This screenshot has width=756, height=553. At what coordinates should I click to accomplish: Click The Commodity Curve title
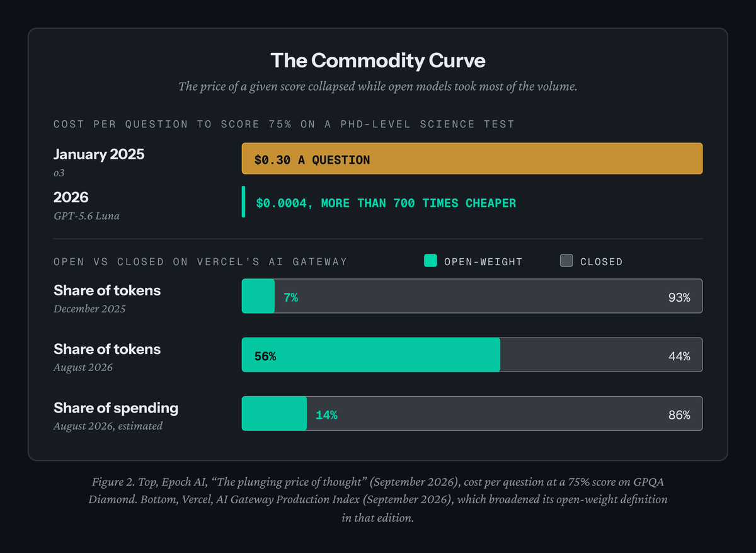coord(378,60)
